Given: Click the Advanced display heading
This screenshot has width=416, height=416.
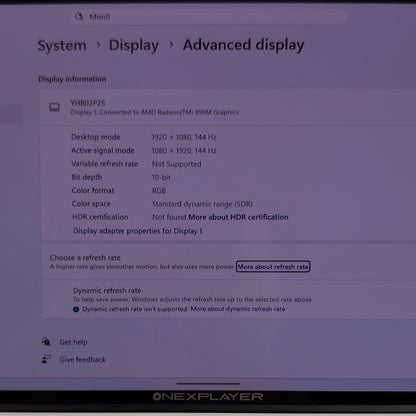Looking at the screenshot, I should pyautogui.click(x=243, y=45).
